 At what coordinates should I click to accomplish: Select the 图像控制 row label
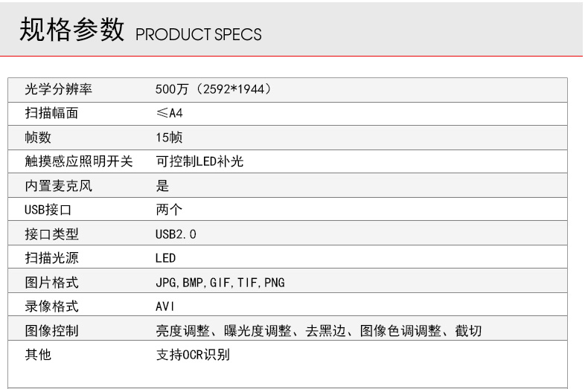[51, 330]
